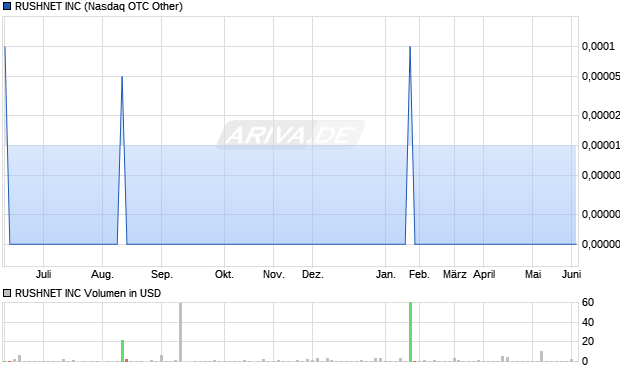Click the Dez. month label
Screen dimensions: 620x371
point(313,274)
